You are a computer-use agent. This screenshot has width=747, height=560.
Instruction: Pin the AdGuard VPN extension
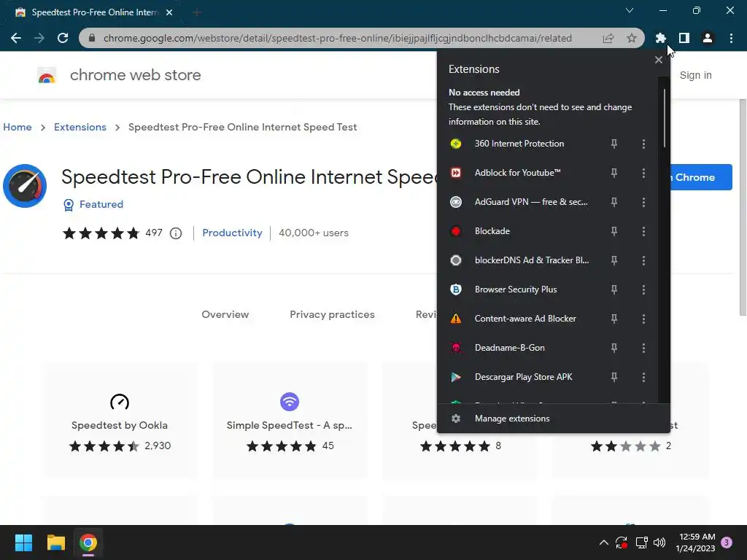614,202
